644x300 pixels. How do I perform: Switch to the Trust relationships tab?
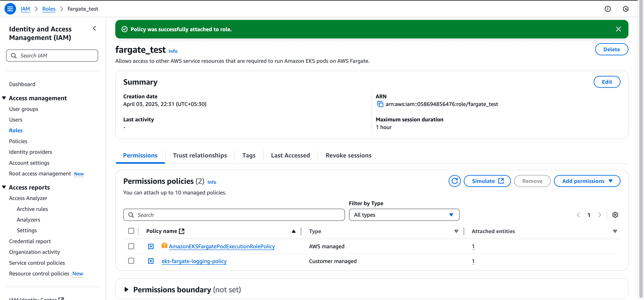pyautogui.click(x=200, y=155)
